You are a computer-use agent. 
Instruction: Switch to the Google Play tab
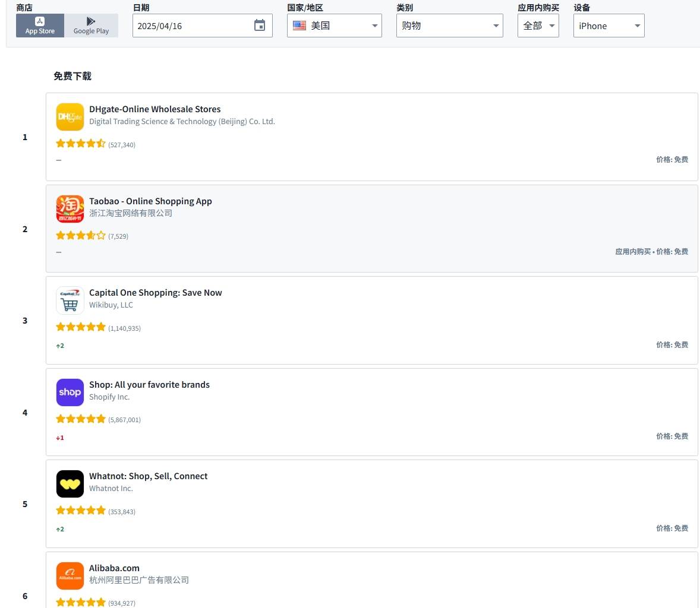[91, 26]
